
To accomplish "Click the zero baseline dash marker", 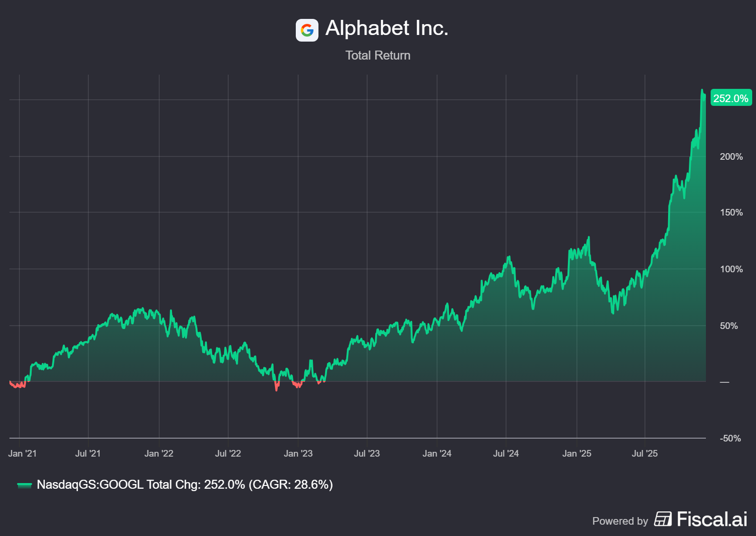I will 724,382.
